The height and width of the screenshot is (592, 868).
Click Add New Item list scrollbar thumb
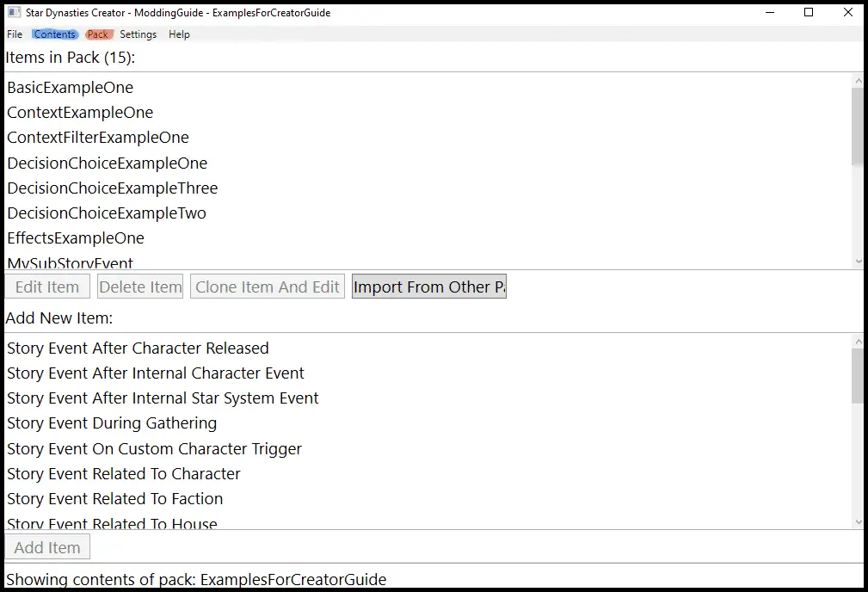point(858,376)
